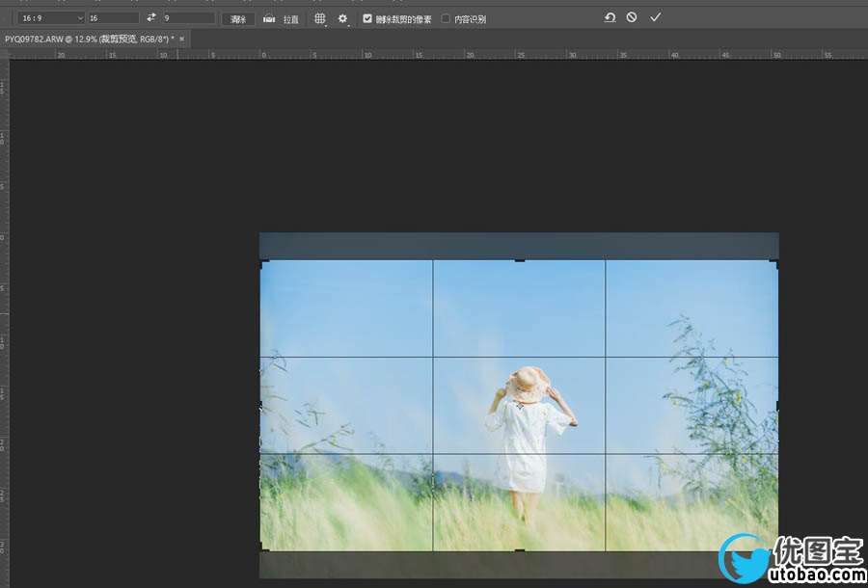The width and height of the screenshot is (868, 588).
Task: Click the bottom-left crop corner handle
Action: pyautogui.click(x=263, y=548)
